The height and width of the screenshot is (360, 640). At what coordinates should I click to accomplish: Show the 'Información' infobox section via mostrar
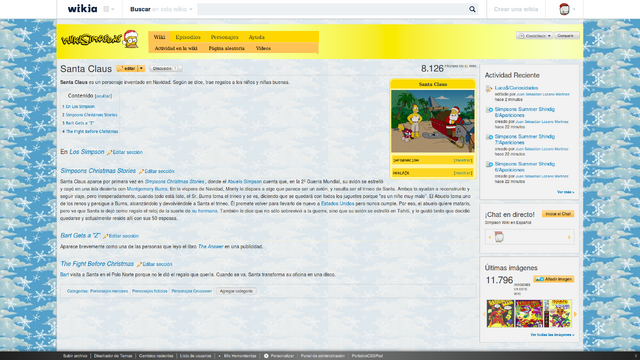pyautogui.click(x=463, y=160)
